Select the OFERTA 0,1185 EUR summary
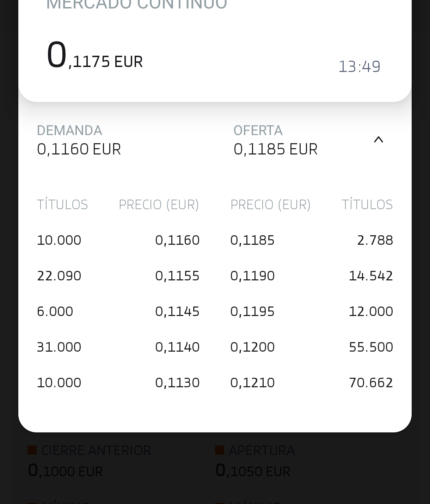 tap(275, 140)
